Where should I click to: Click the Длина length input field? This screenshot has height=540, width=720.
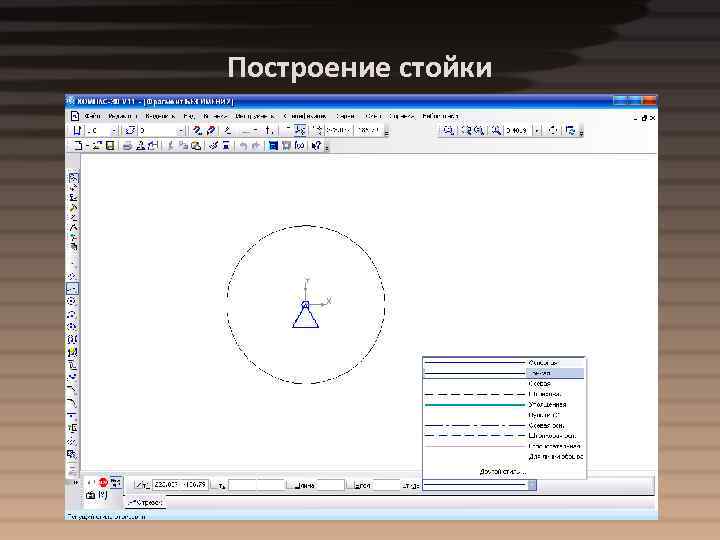(x=331, y=485)
